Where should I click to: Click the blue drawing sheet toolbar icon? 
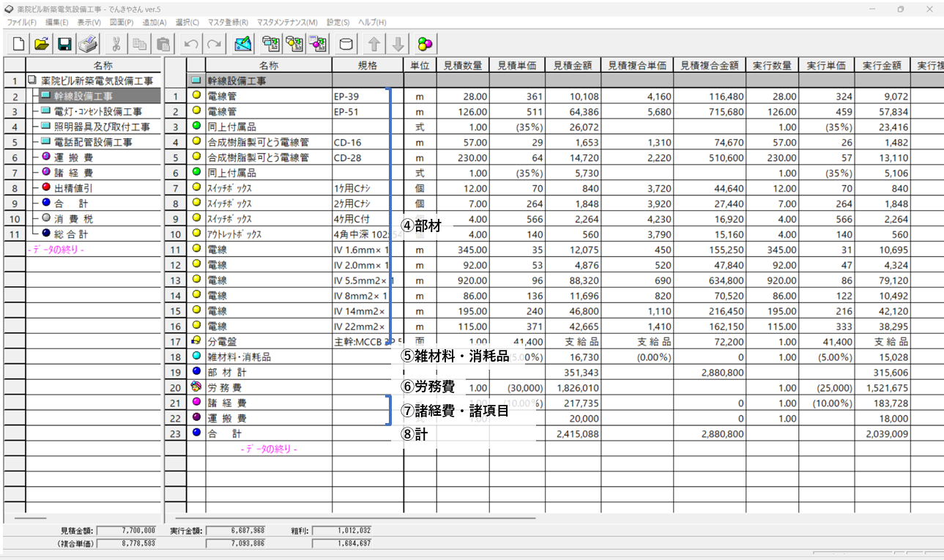tap(243, 44)
